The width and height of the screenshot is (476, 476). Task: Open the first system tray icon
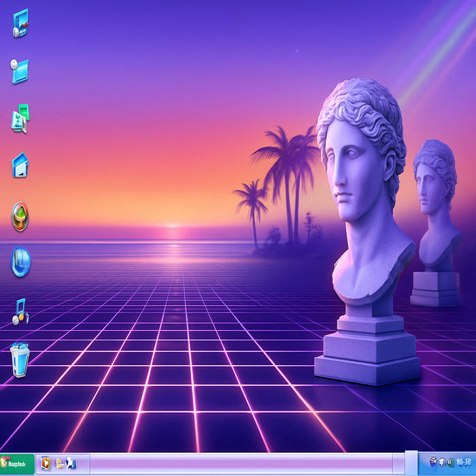click(x=433, y=463)
